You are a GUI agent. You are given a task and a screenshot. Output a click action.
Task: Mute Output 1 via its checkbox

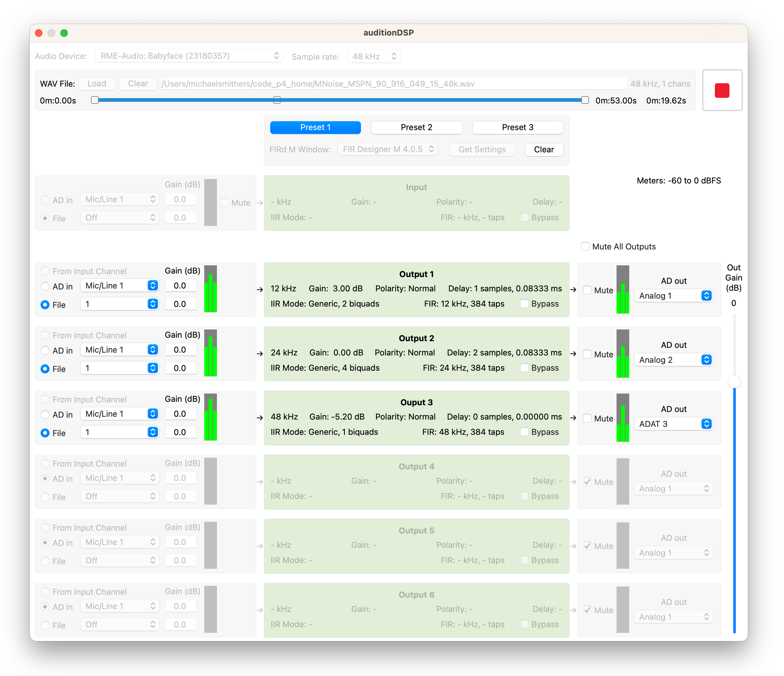point(587,290)
